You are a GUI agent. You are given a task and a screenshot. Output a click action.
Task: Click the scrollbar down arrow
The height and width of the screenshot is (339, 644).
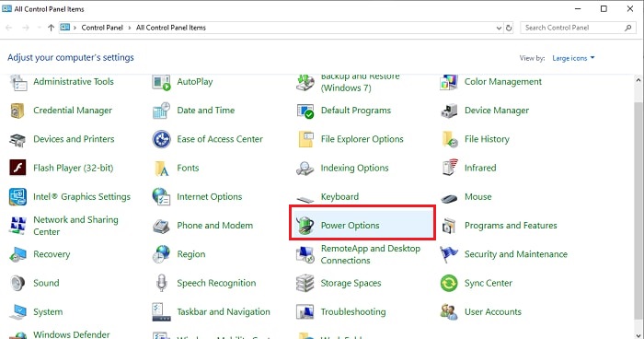(x=638, y=335)
